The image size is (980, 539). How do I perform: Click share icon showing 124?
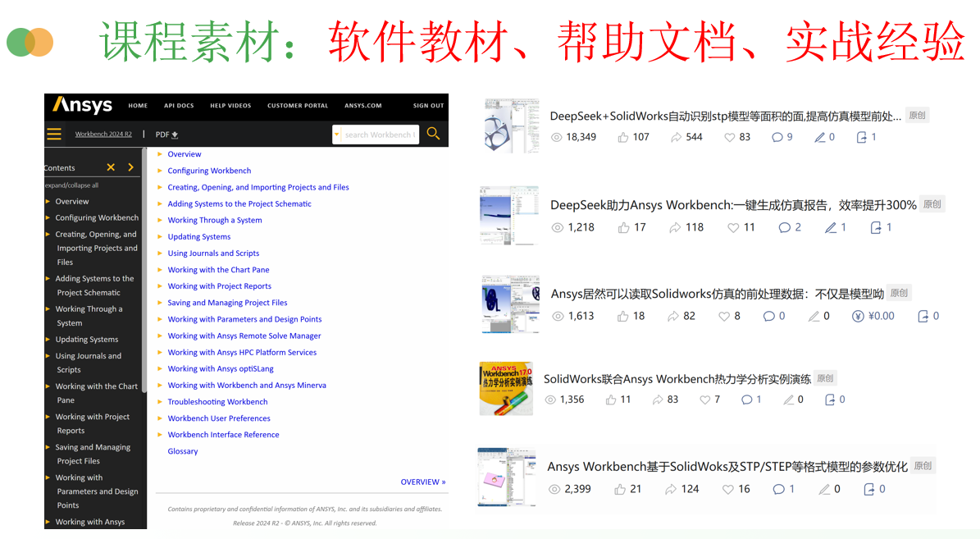pos(671,489)
